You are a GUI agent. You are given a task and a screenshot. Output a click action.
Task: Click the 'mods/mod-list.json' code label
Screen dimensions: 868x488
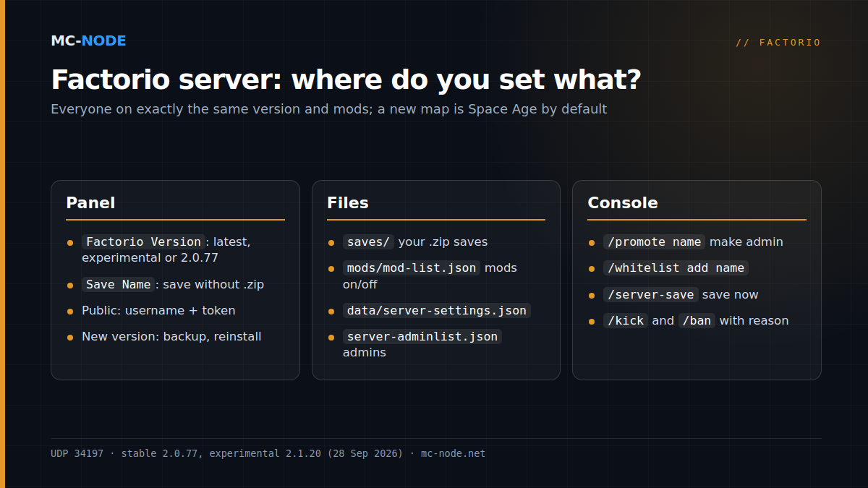(x=412, y=267)
